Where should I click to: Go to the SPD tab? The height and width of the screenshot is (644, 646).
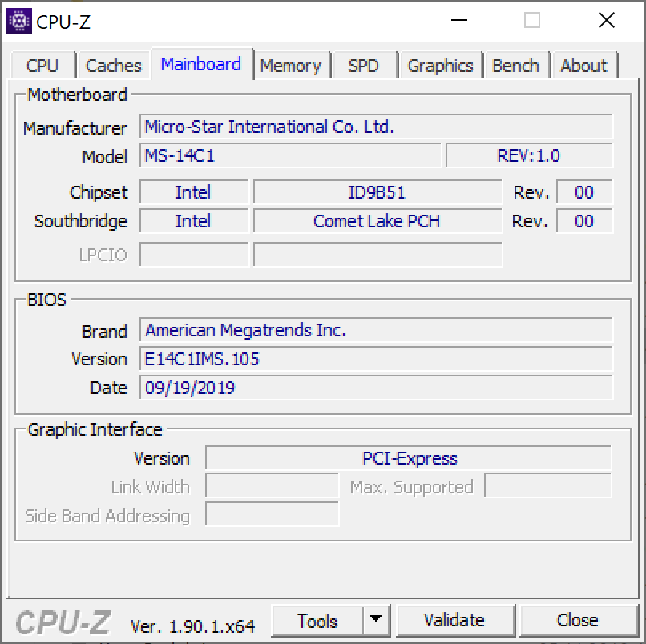point(363,66)
